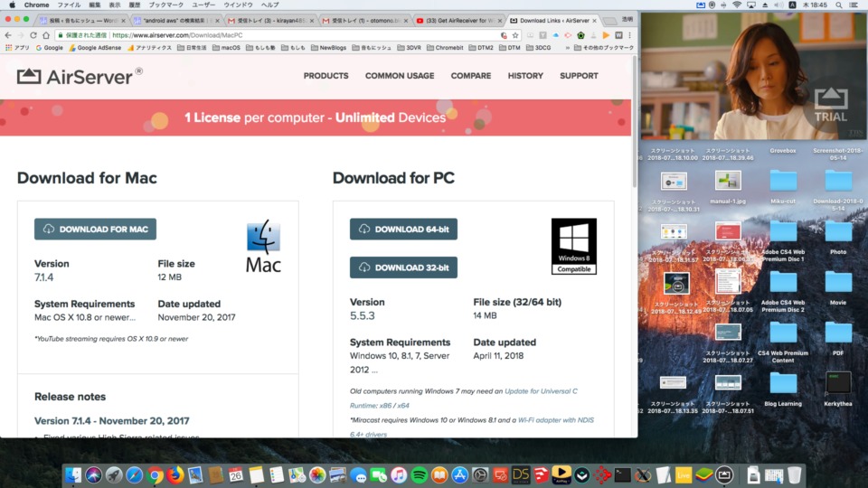Open Chrome three-dot menu

click(629, 35)
